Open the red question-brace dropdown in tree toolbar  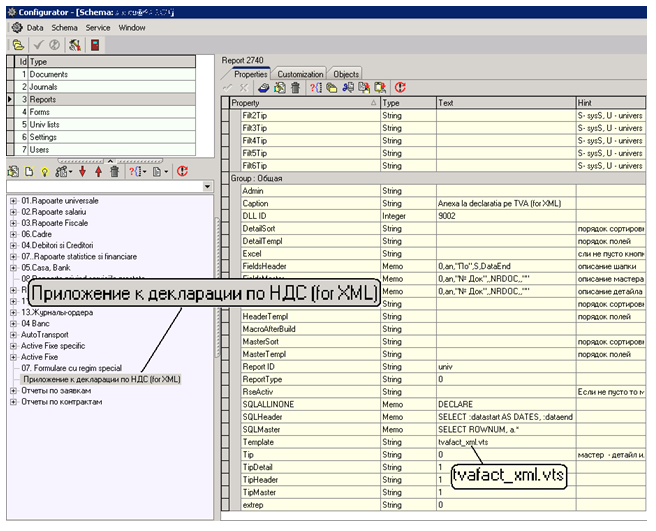(137, 172)
